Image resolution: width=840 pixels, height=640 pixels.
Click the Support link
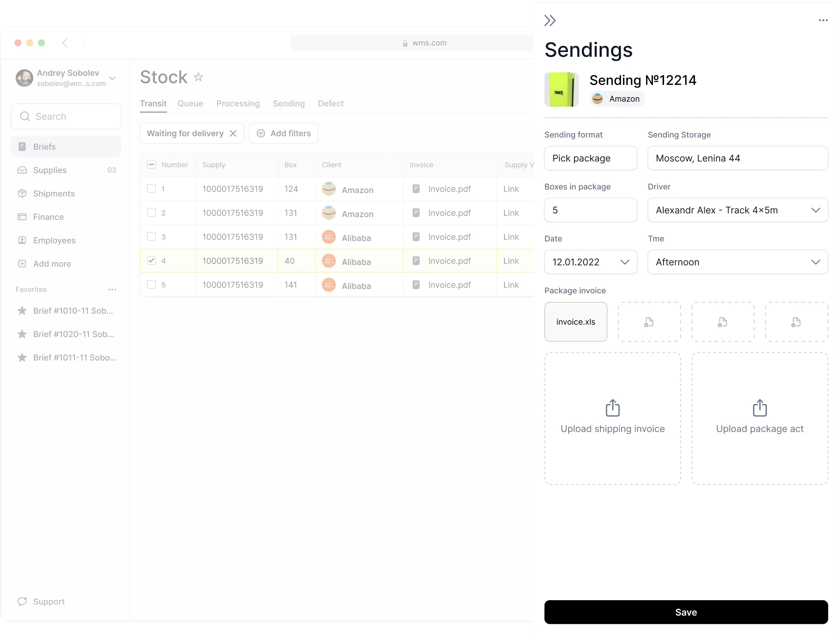[x=49, y=602]
